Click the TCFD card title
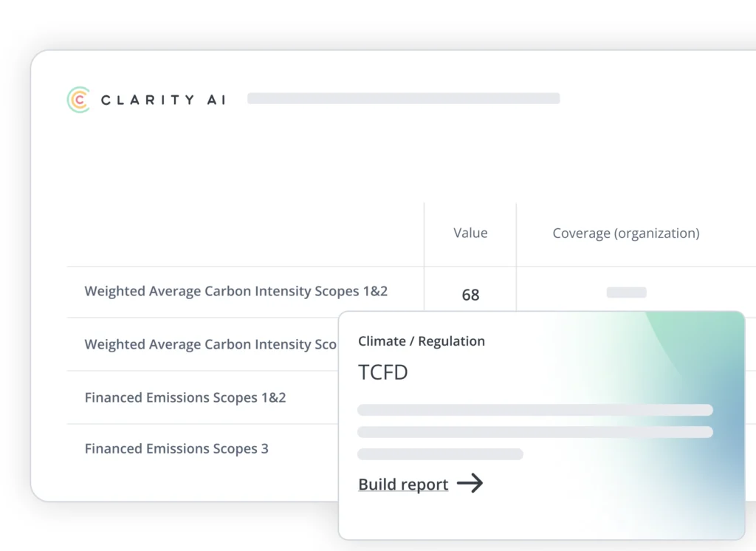756x551 pixels. pyautogui.click(x=383, y=372)
